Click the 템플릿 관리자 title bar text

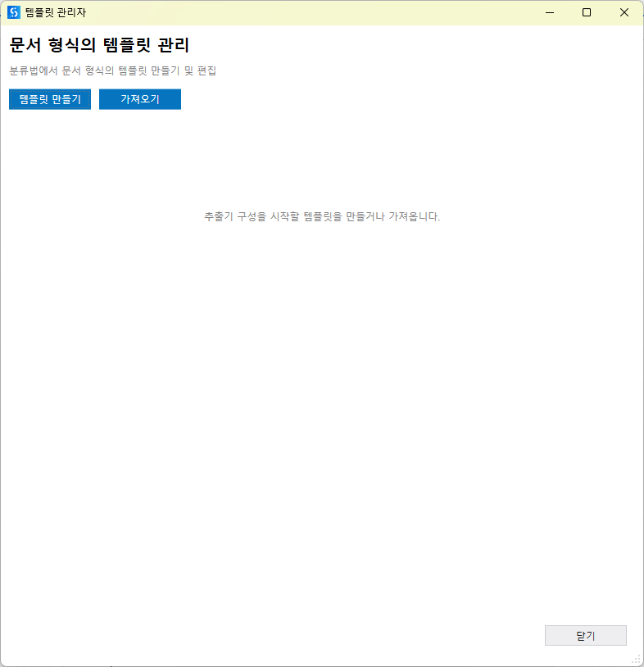[x=55, y=13]
